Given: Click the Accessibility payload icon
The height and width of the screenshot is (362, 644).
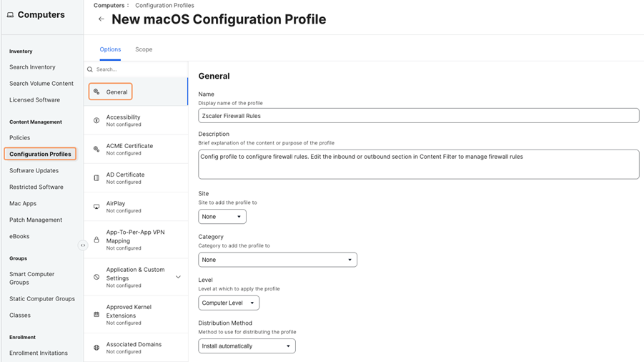Looking at the screenshot, I should coord(96,120).
